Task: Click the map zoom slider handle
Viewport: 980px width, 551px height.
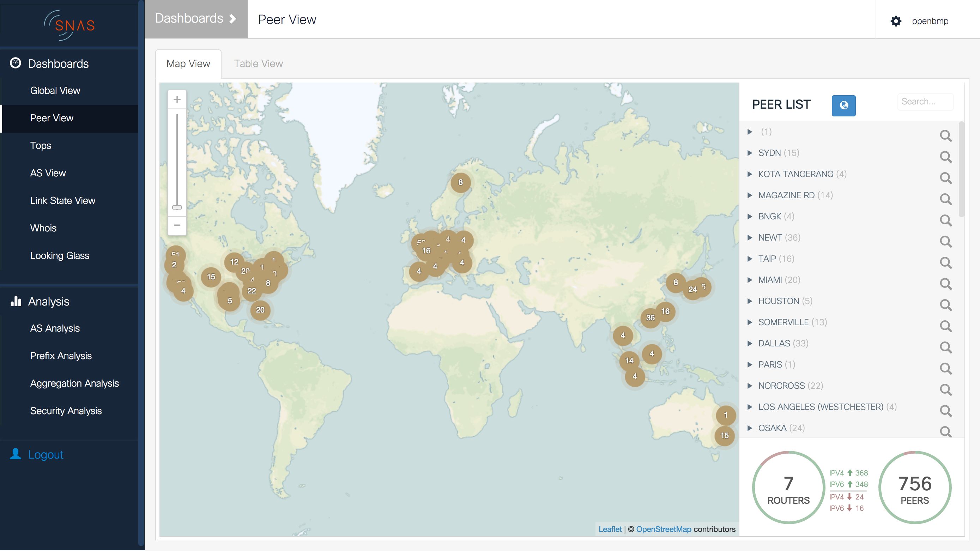Action: [x=177, y=208]
